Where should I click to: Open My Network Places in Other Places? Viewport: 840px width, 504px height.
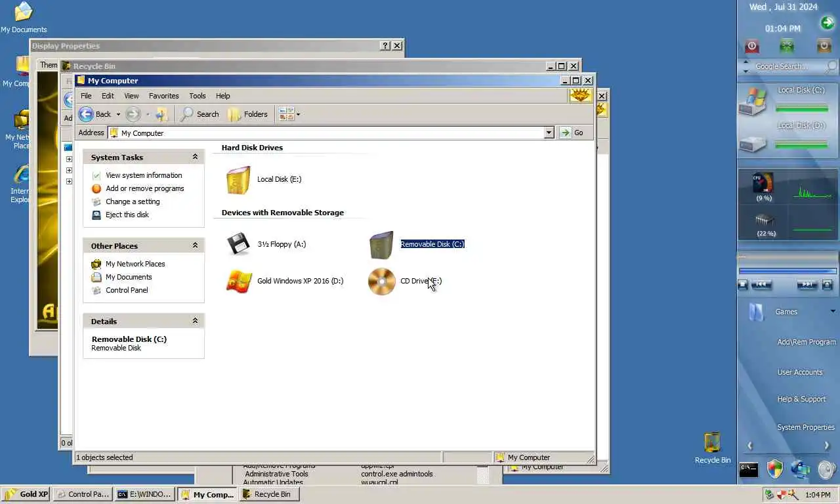(135, 264)
